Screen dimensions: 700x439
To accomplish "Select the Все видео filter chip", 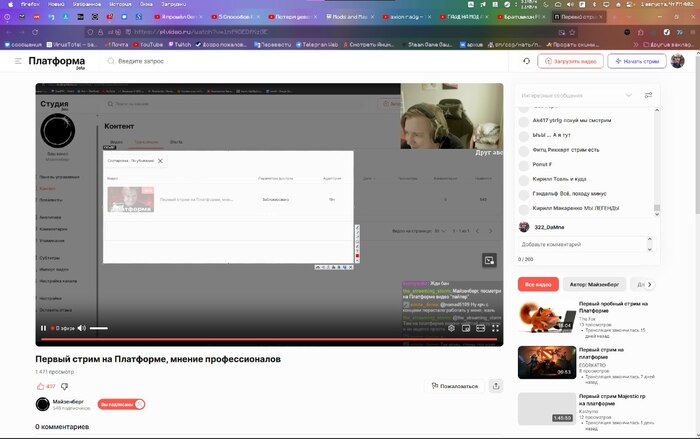I will click(x=538, y=284).
